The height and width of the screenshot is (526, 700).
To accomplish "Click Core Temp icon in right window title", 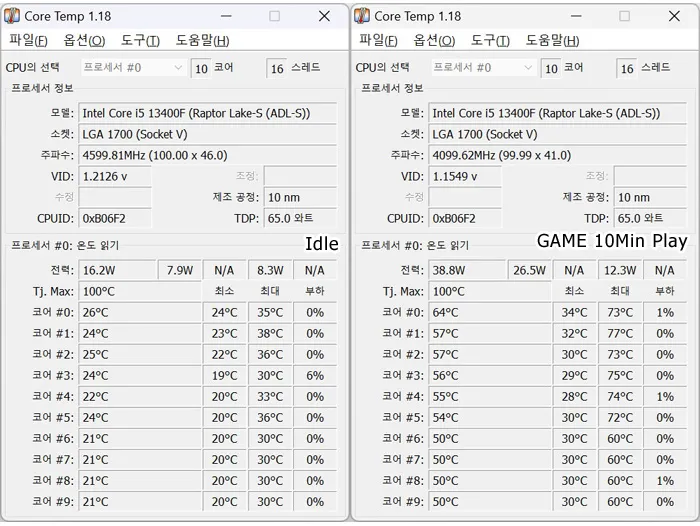I will coord(362,16).
